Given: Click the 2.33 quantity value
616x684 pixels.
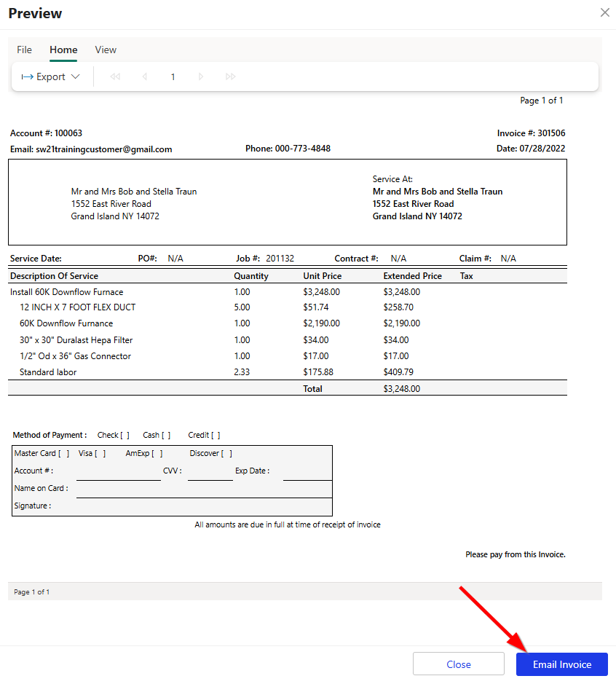Looking at the screenshot, I should (x=242, y=372).
